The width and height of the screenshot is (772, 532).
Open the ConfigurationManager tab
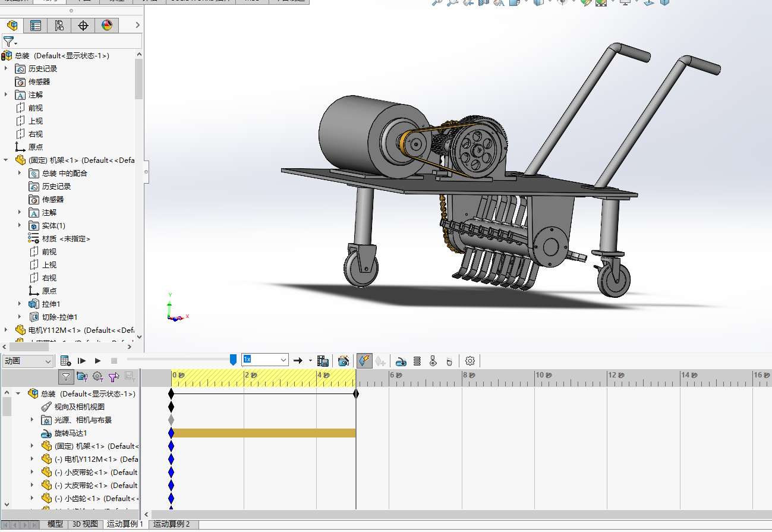[x=59, y=25]
